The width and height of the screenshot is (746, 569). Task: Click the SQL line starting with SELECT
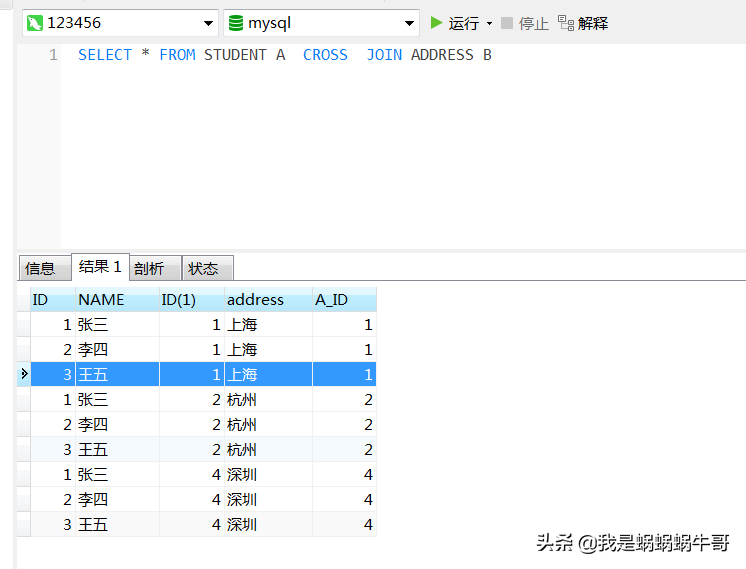coord(285,55)
